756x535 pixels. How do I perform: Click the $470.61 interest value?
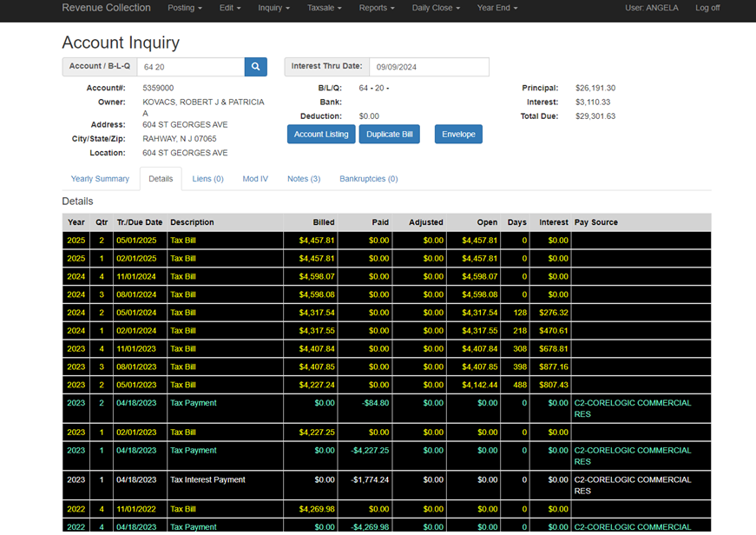tap(554, 331)
